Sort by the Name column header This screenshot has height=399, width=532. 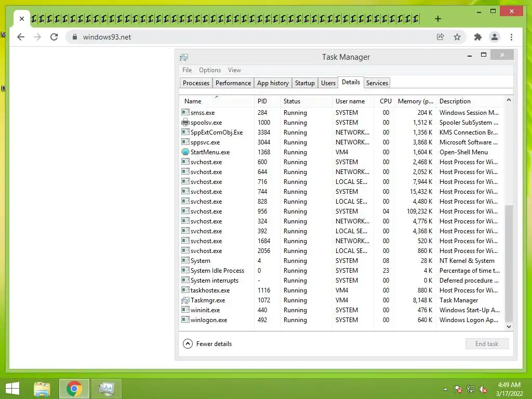(217, 101)
